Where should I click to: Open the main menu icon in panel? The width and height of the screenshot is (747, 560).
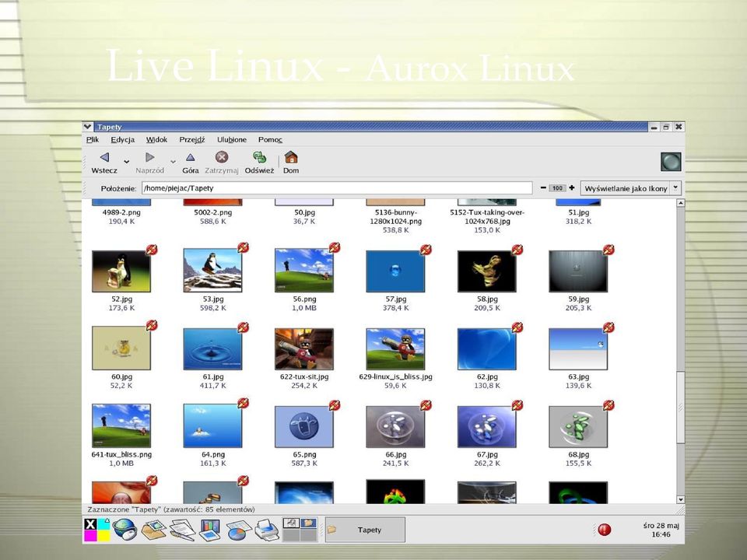tap(96, 530)
